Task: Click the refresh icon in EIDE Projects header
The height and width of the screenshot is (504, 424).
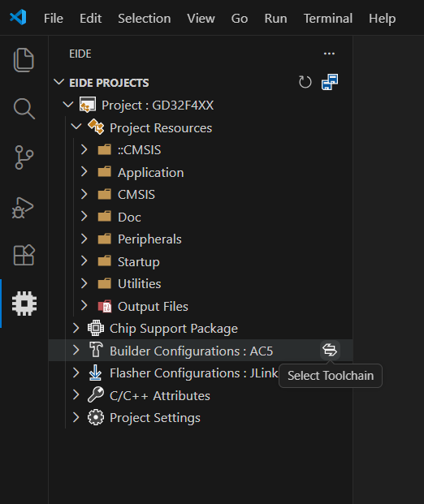Action: (305, 82)
